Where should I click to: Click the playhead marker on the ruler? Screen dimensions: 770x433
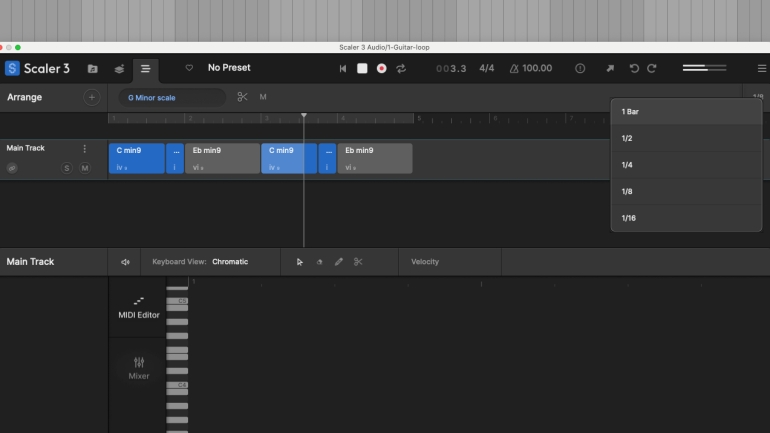click(304, 115)
